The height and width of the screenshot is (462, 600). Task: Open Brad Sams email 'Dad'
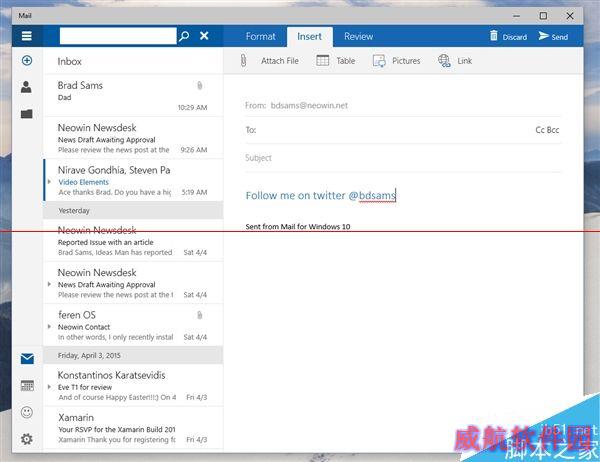point(133,95)
